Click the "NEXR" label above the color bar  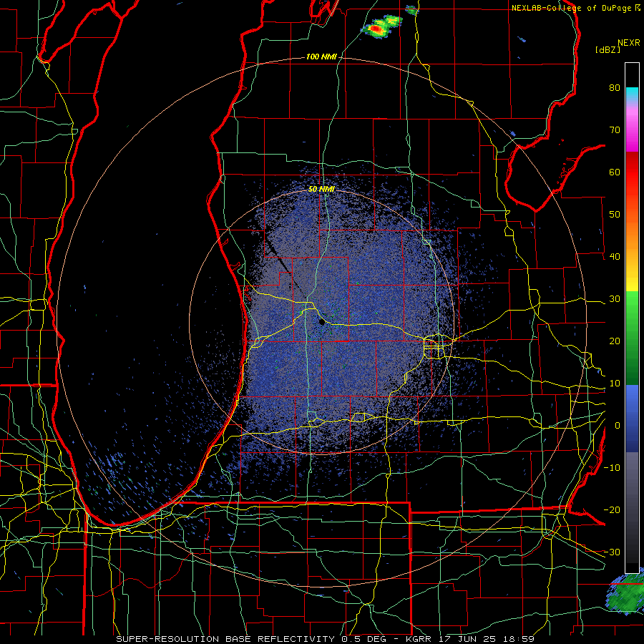coord(628,43)
